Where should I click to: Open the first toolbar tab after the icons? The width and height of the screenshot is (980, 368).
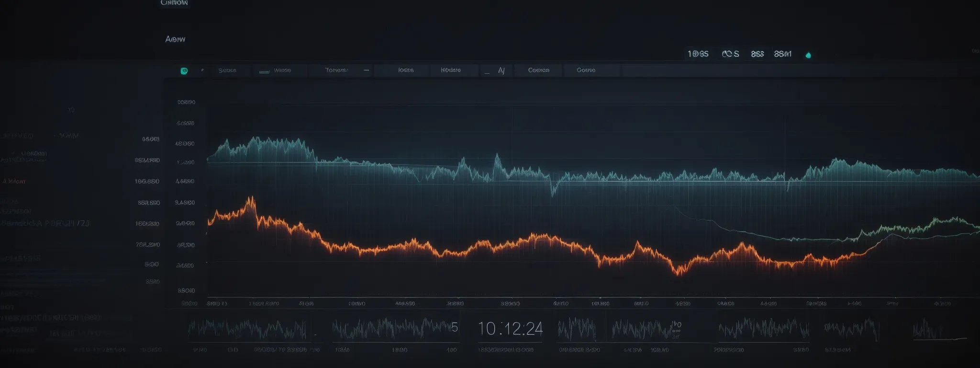[227, 70]
